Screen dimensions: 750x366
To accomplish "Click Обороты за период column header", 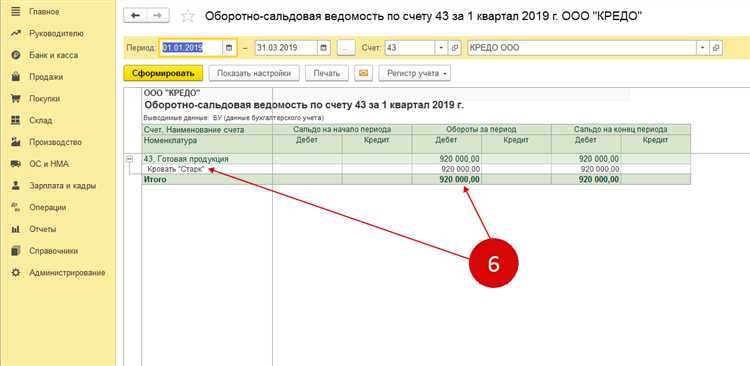I will point(481,129).
